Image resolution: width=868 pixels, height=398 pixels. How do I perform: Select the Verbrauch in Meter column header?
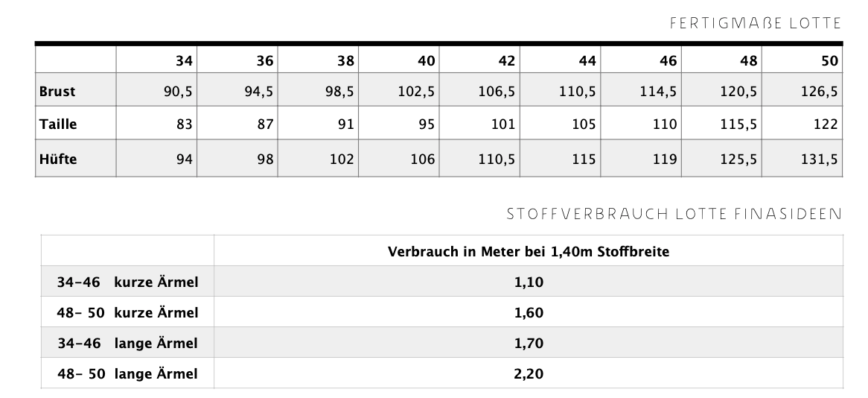coord(528,252)
